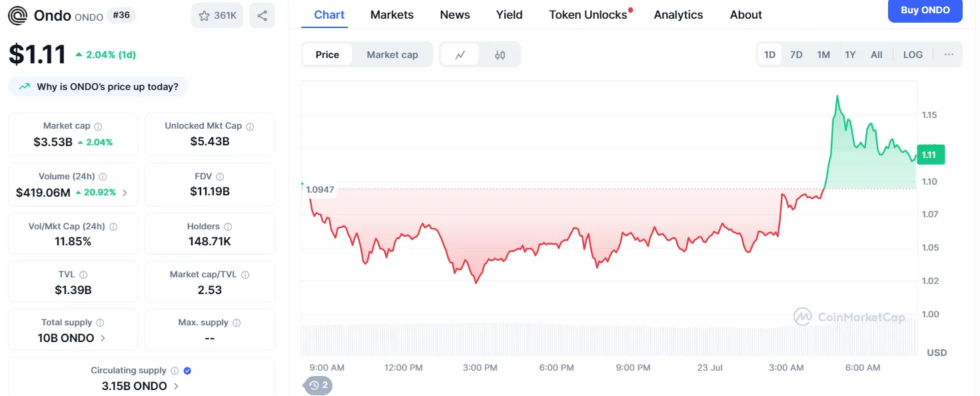Open the chart more options menu

coord(949,55)
